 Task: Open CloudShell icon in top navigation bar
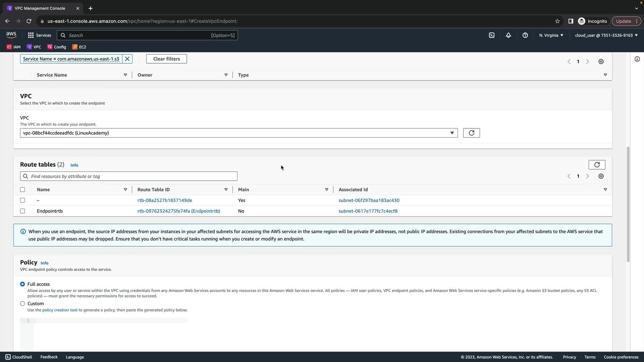(492, 35)
